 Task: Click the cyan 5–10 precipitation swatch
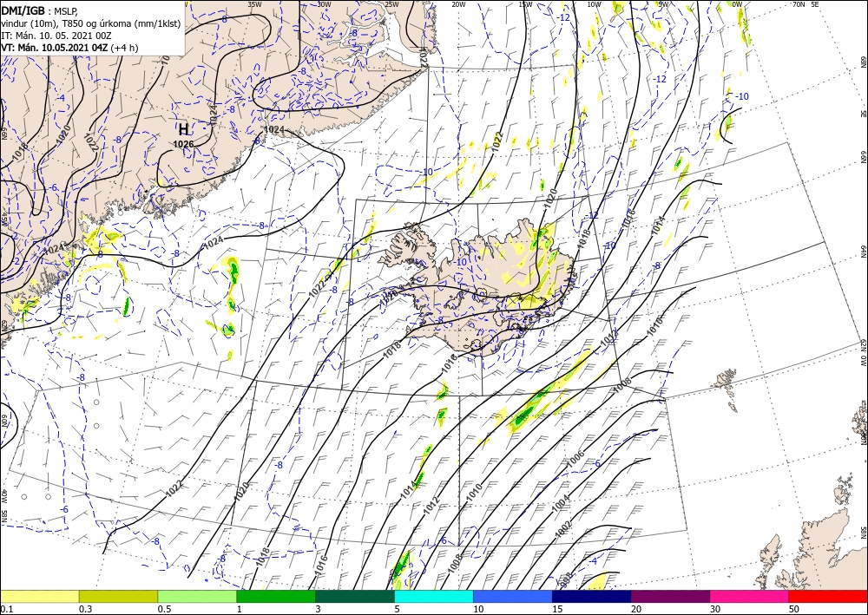[434, 596]
